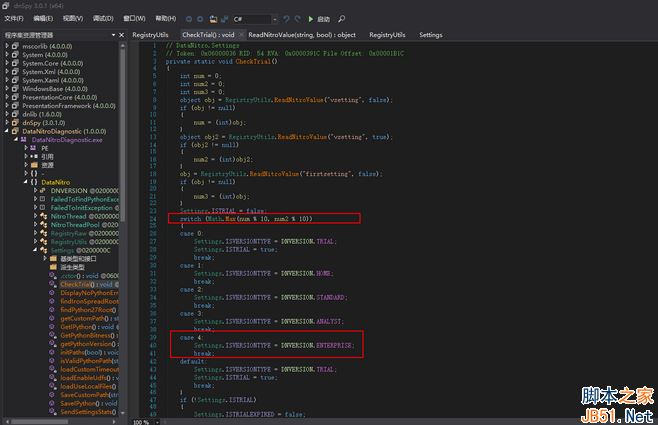Click DNVERSION.ENTERPRISE in the case 4 code

point(316,345)
